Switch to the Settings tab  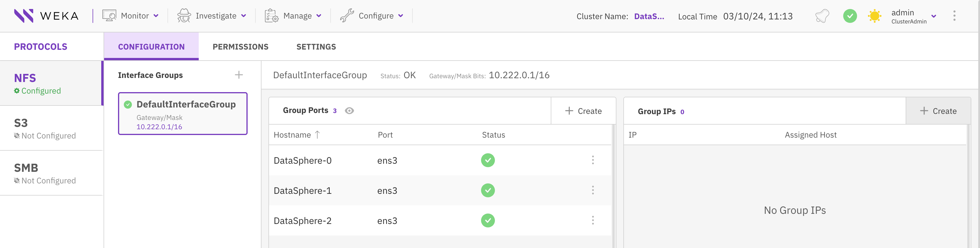316,47
